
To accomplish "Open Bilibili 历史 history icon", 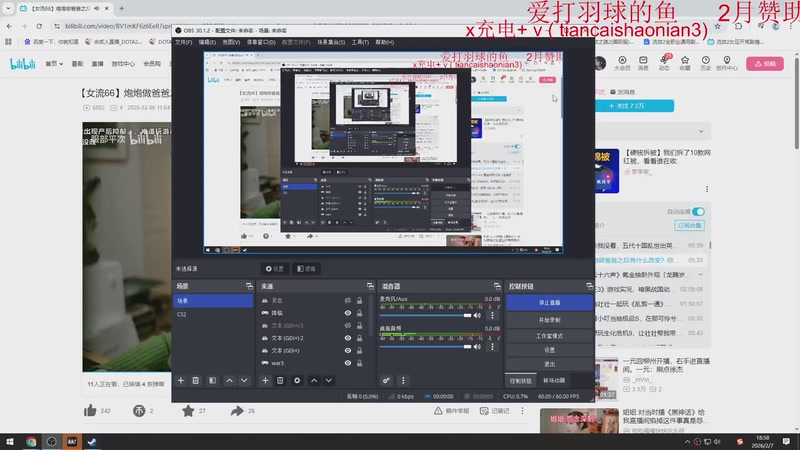I will pyautogui.click(x=706, y=63).
